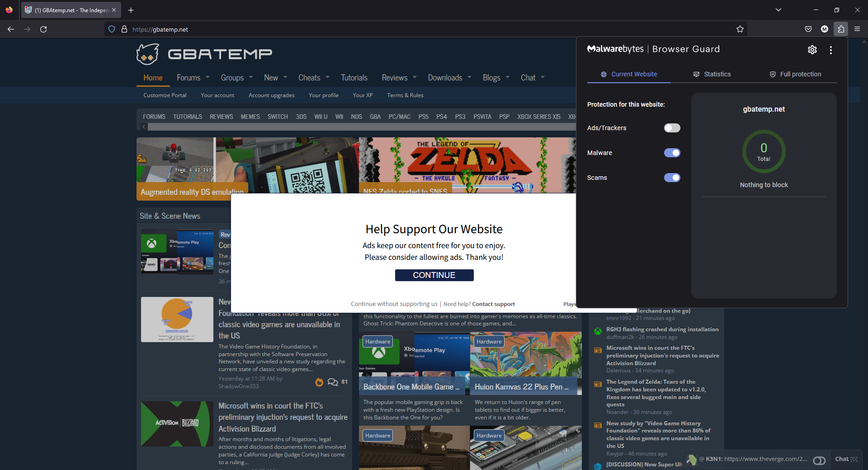Click news icon beside Zelda Tears of the Kingdom thread
The width and height of the screenshot is (868, 470).
coord(598,384)
